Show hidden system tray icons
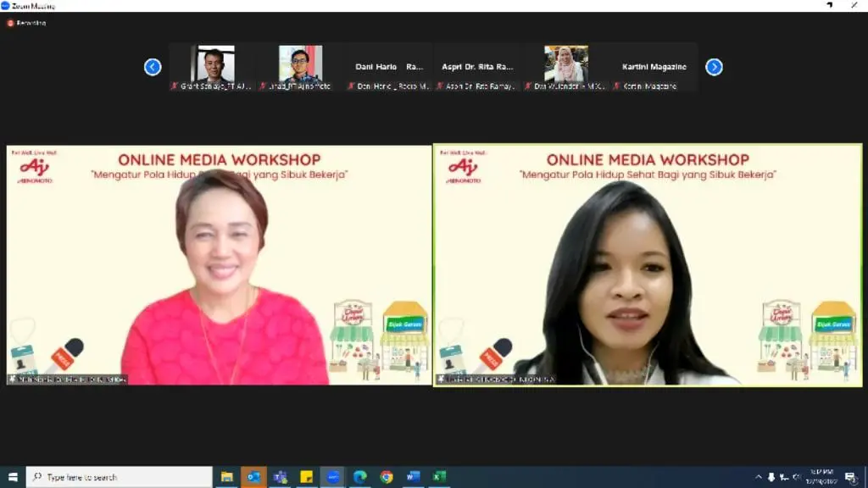868x488 pixels. tap(759, 477)
